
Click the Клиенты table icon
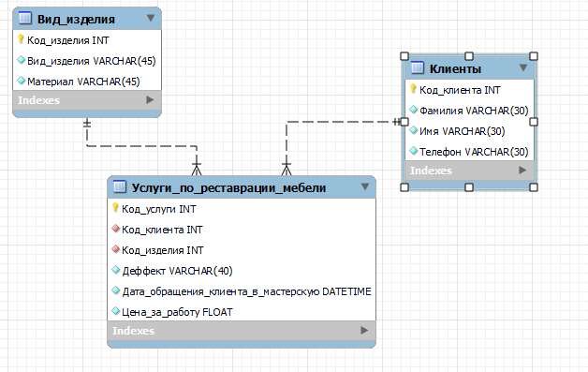point(418,67)
